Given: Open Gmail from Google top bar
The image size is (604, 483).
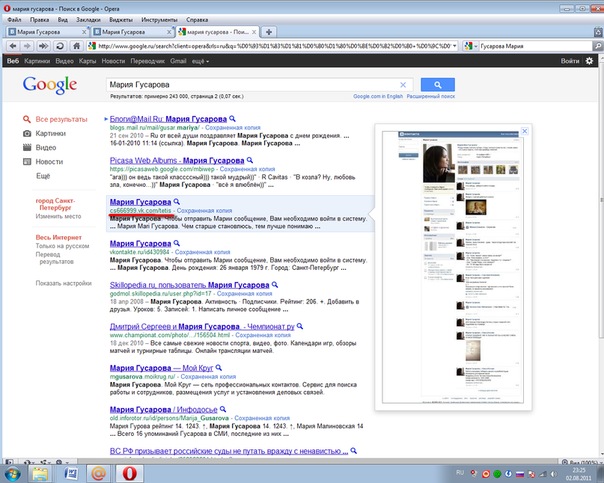Looking at the screenshot, I should coord(178,61).
